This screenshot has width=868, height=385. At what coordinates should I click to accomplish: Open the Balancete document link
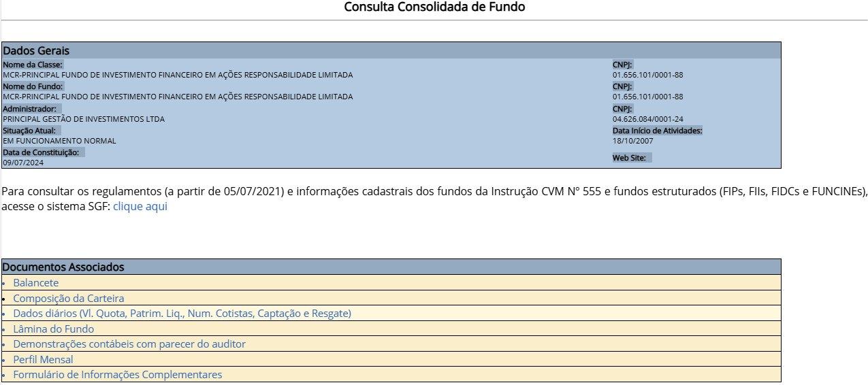tap(36, 283)
